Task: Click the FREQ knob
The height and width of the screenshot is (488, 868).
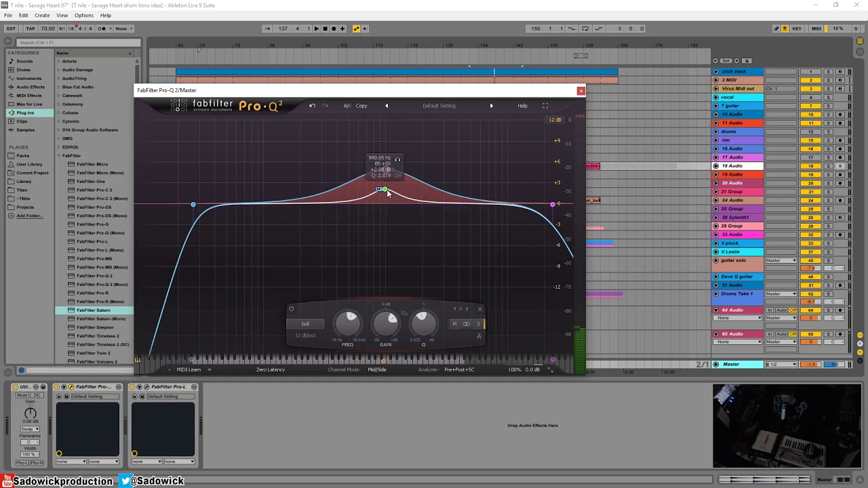Action: (x=348, y=323)
